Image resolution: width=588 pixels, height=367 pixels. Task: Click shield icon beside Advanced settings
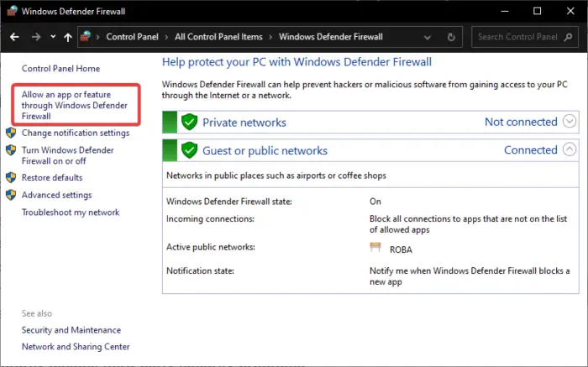(x=11, y=195)
